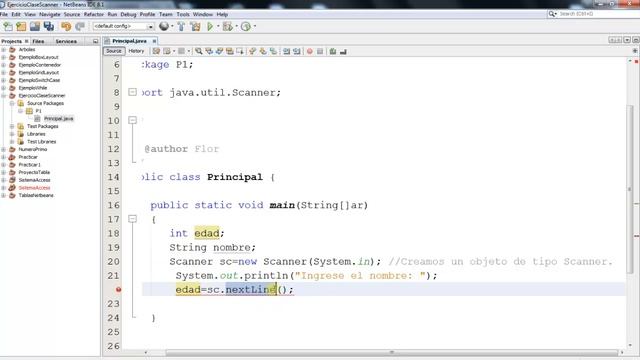Click Shift Line Right icon
640x360 pixels.
[x=297, y=51]
